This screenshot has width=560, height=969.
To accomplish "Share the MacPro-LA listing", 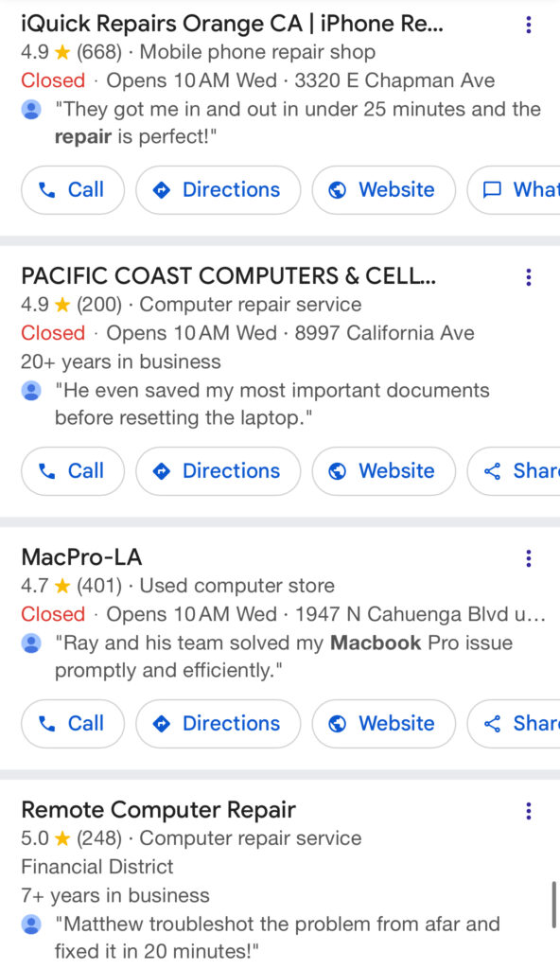I will (514, 724).
